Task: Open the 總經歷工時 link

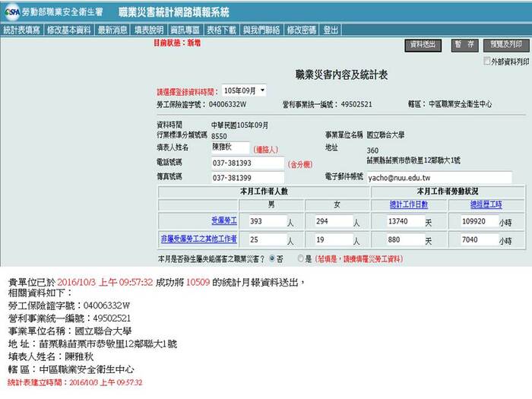Action: pyautogui.click(x=486, y=204)
